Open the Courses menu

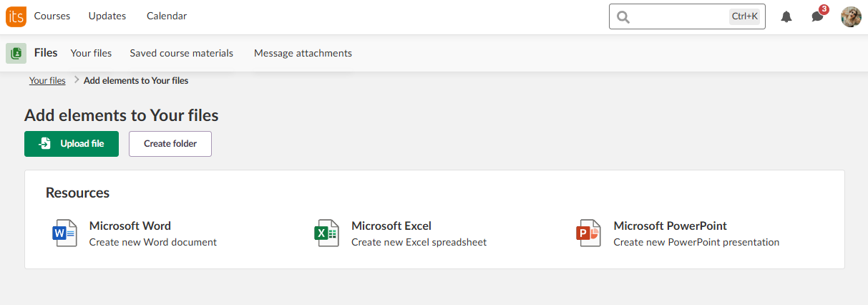click(51, 16)
